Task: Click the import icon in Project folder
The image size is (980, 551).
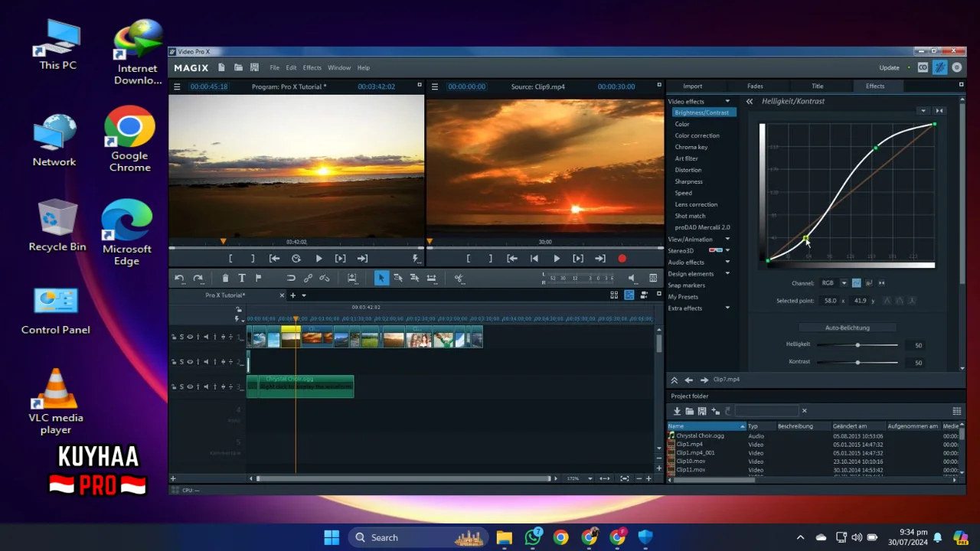Action: 677,411
